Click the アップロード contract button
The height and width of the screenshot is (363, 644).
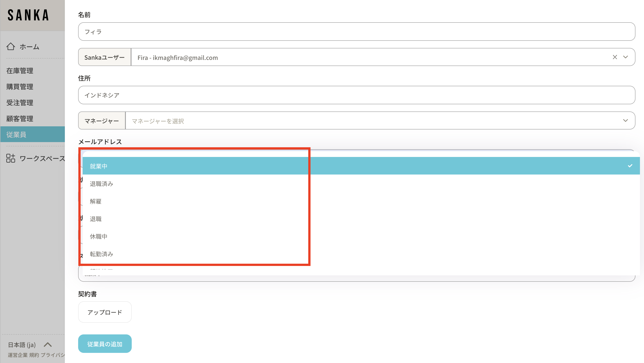[105, 312]
